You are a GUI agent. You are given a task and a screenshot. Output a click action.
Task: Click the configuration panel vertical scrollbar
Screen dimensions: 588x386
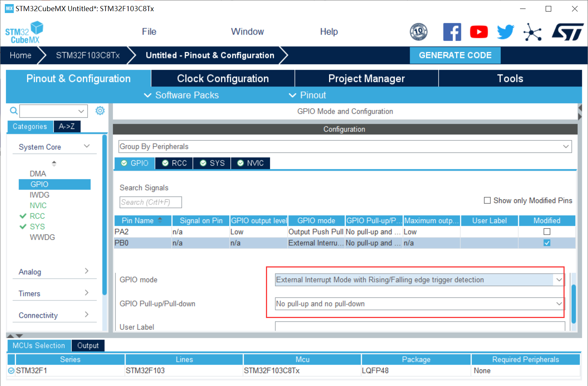click(574, 304)
